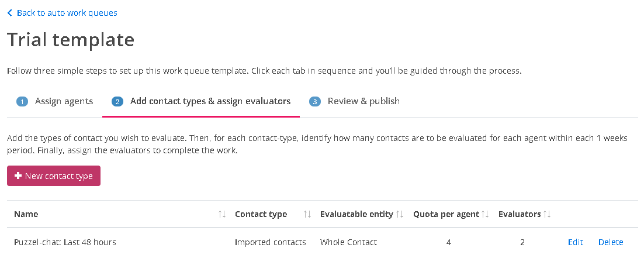Sort by Evaluatable entity arrows
The image size is (644, 258).
tap(400, 215)
